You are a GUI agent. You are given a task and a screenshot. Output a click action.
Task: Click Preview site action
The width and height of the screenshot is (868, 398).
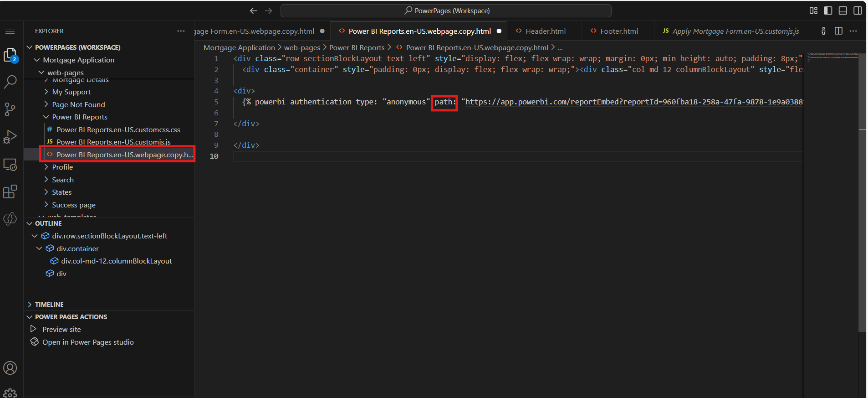[61, 329]
